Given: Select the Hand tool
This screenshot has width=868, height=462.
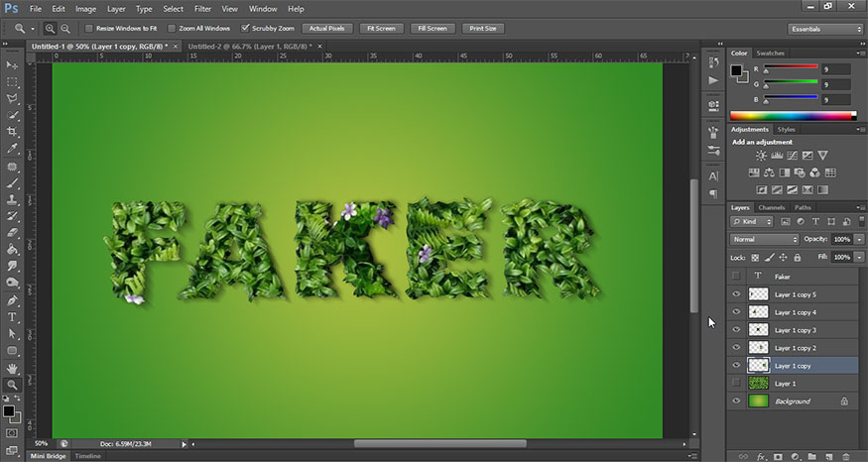Looking at the screenshot, I should 12,368.
